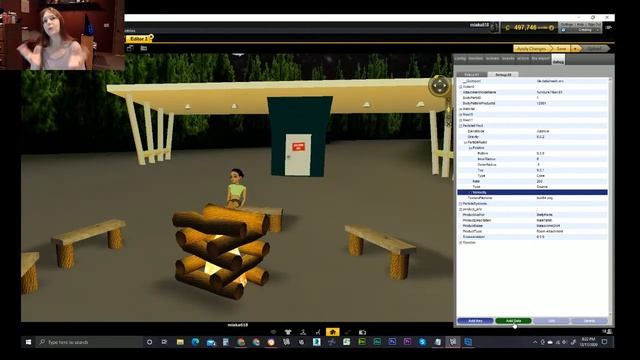Click the round camera navigation control
This screenshot has width=640, height=360.
click(440, 86)
